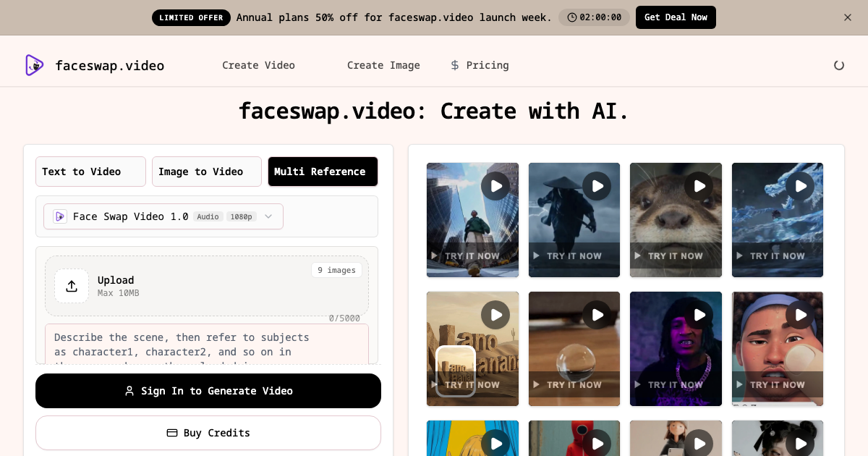The height and width of the screenshot is (456, 868).
Task: Play the otter close-up video
Action: point(699,186)
